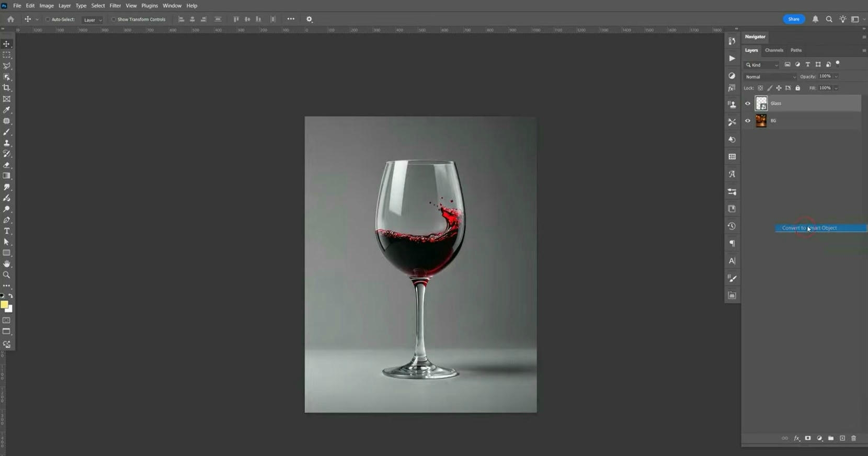Viewport: 868px width, 456px height.
Task: Select the Rectangular Marquee tool
Action: coord(7,55)
